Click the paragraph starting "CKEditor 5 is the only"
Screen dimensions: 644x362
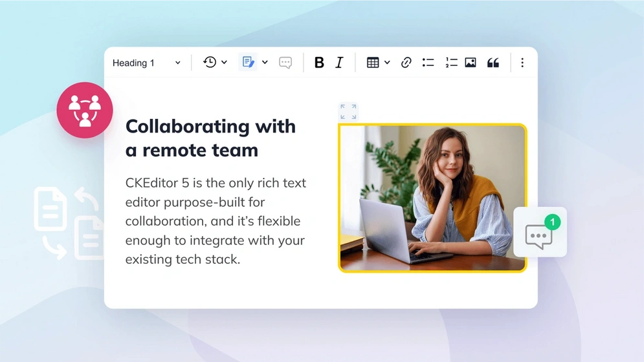(216, 221)
